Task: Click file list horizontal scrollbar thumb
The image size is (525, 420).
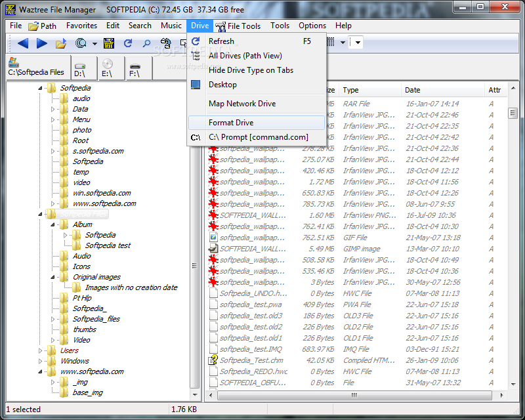Action: click(354, 395)
